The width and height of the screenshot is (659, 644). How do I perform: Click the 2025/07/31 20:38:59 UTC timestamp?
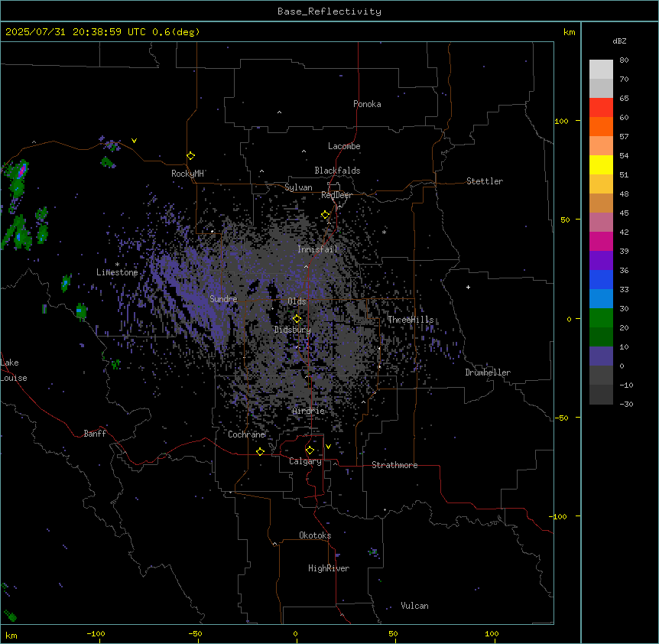tap(76, 32)
